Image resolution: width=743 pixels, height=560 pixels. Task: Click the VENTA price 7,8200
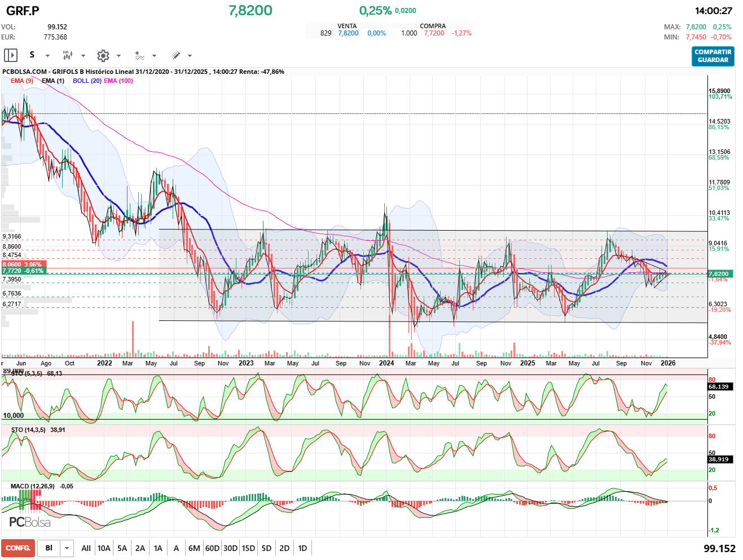point(348,33)
